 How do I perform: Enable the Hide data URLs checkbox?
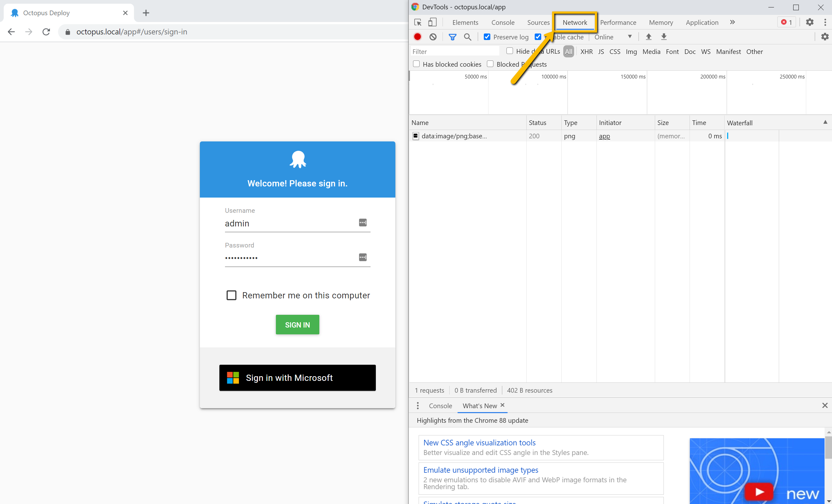510,51
